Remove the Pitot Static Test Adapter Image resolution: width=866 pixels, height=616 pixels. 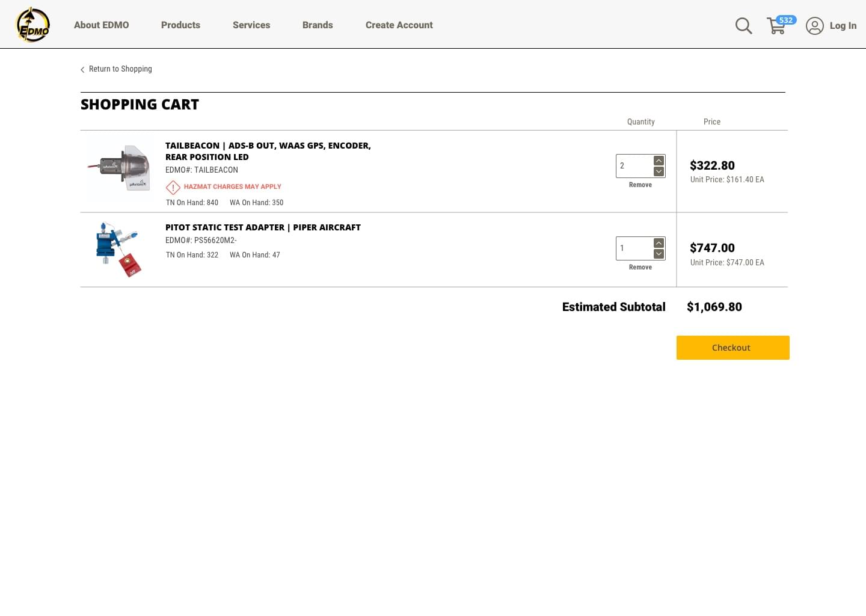(x=640, y=268)
